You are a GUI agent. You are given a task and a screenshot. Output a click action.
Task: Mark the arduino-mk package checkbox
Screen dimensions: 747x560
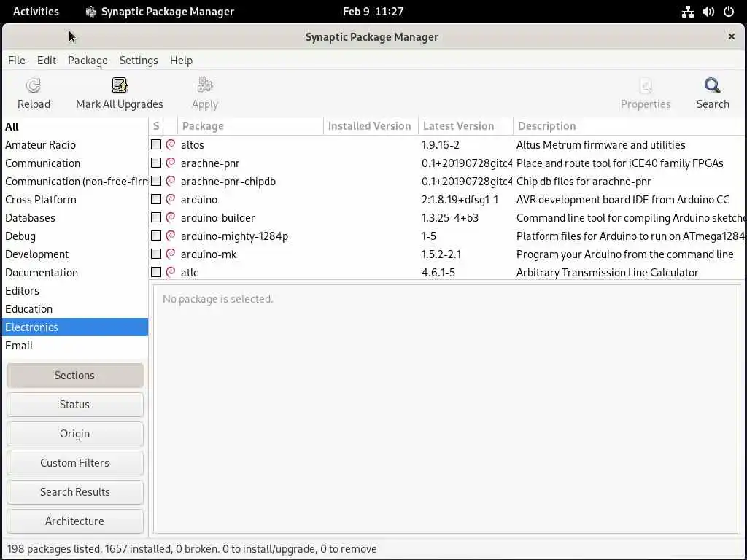click(x=156, y=254)
